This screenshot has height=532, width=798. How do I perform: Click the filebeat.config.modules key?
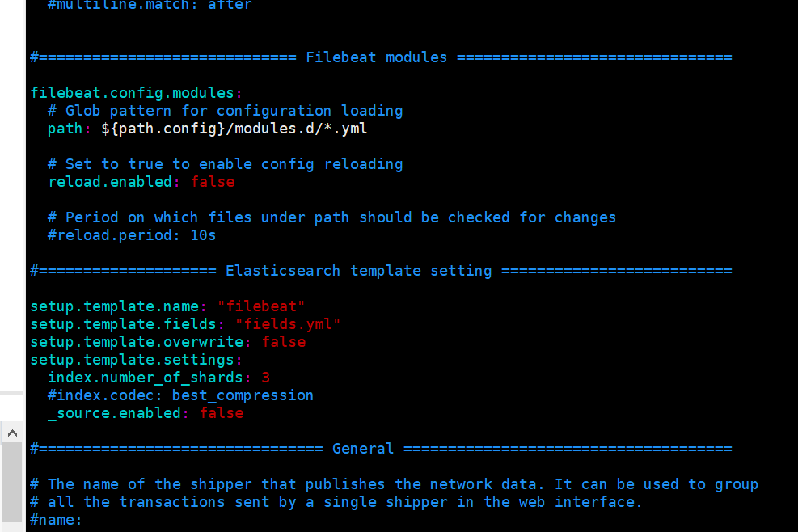click(x=133, y=93)
